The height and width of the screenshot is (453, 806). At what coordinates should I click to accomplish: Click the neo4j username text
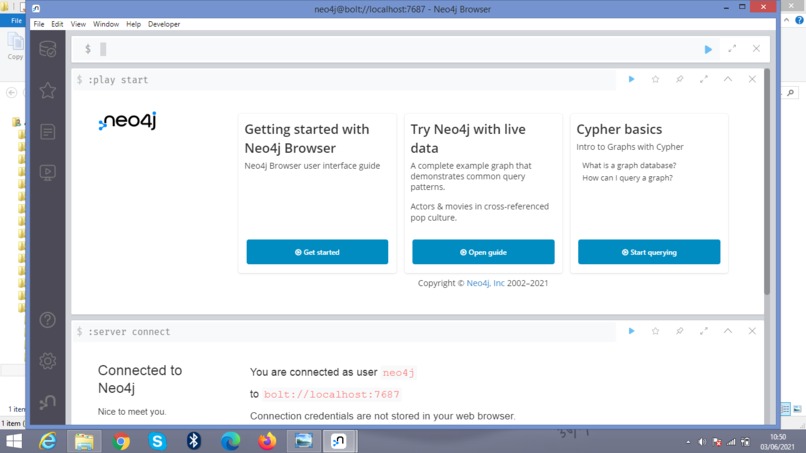pyautogui.click(x=398, y=372)
